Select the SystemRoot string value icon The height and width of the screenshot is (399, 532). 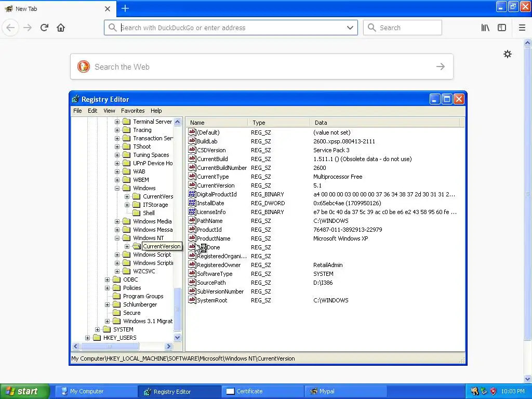point(192,300)
